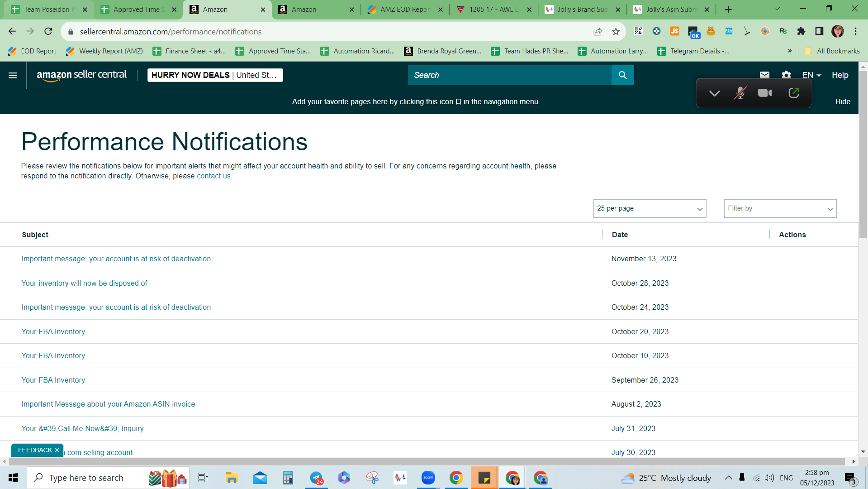Open the Zoom app in the taskbar
This screenshot has height=489, width=868.
click(428, 478)
